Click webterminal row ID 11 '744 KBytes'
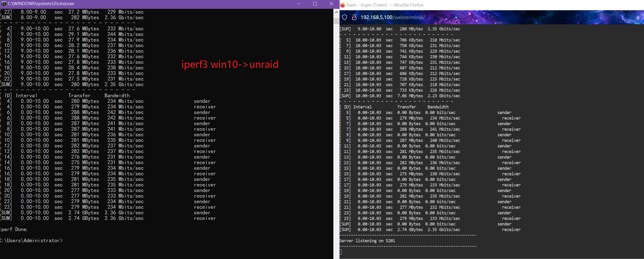Viewport: 644px width, 259px height. tap(400, 57)
